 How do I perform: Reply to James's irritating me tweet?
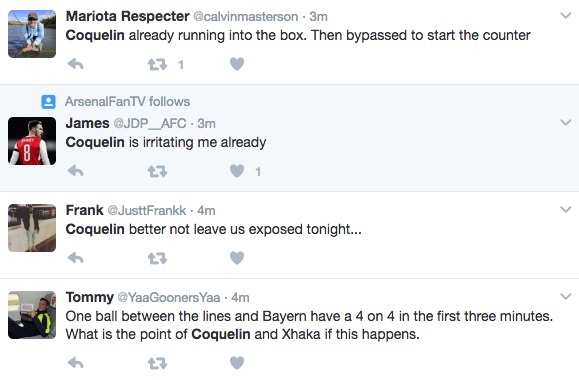pyautogui.click(x=76, y=171)
